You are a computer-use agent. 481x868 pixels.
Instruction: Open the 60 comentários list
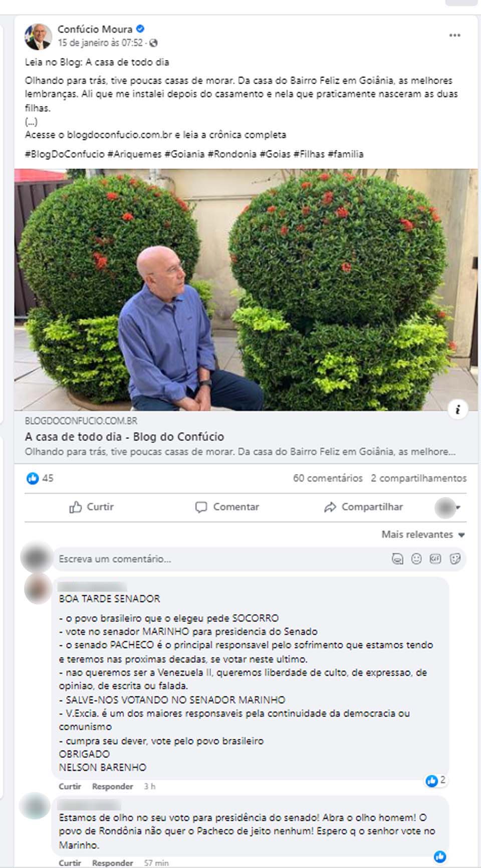click(328, 478)
